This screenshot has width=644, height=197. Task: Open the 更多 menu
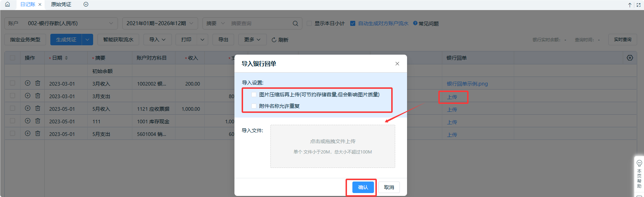click(x=252, y=40)
